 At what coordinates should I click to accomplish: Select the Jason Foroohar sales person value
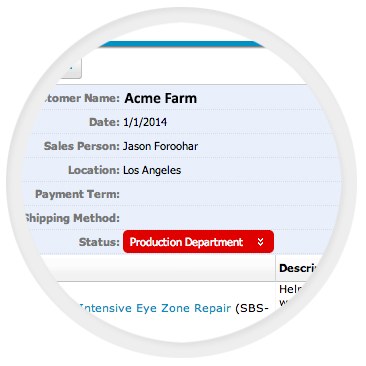[160, 146]
